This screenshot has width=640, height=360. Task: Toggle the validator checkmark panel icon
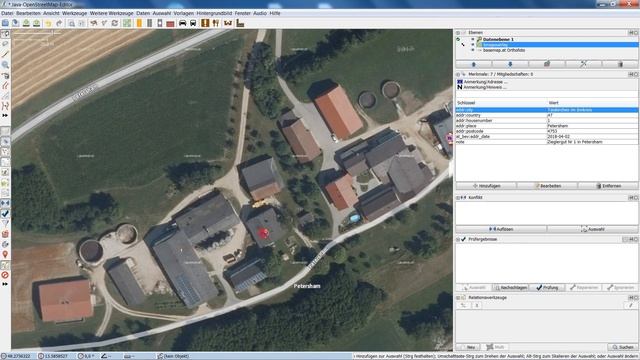tap(5, 213)
